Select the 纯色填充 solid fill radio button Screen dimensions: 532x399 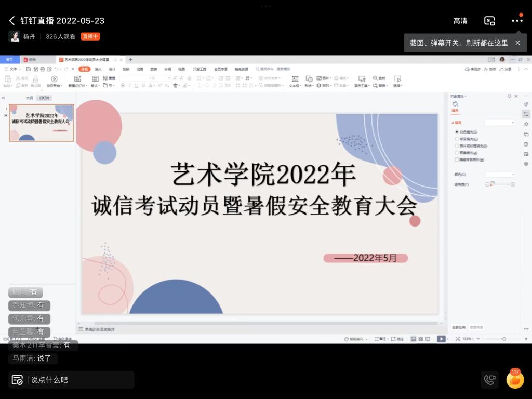(457, 132)
